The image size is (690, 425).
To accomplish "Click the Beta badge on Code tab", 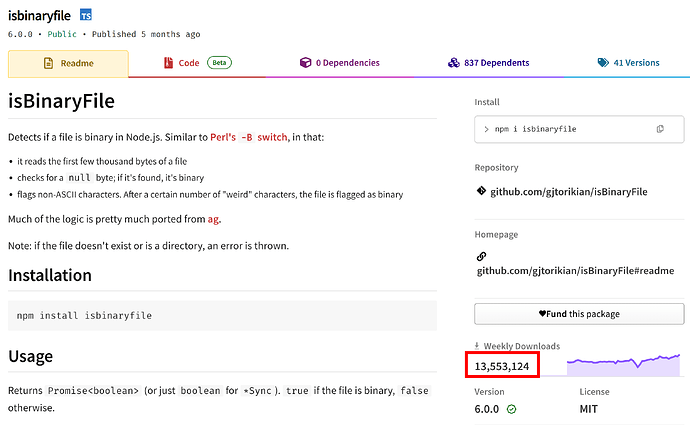I will 219,62.
